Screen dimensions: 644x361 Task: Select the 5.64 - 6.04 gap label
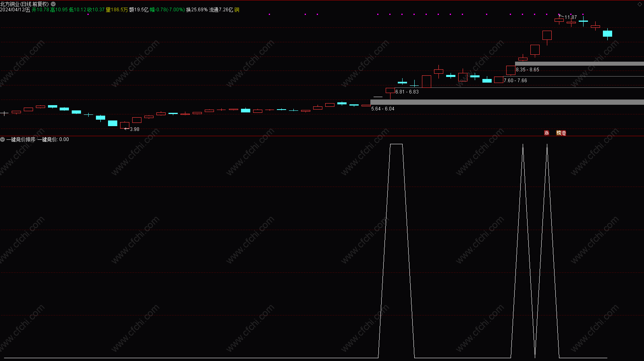[383, 109]
